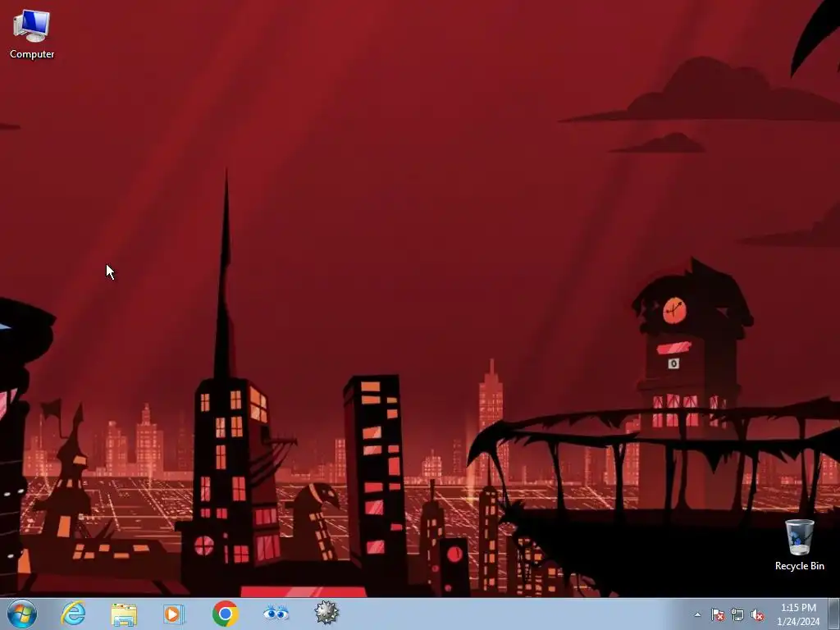The height and width of the screenshot is (630, 840).
Task: Show hidden tray icons arrow
Action: pyautogui.click(x=697, y=614)
